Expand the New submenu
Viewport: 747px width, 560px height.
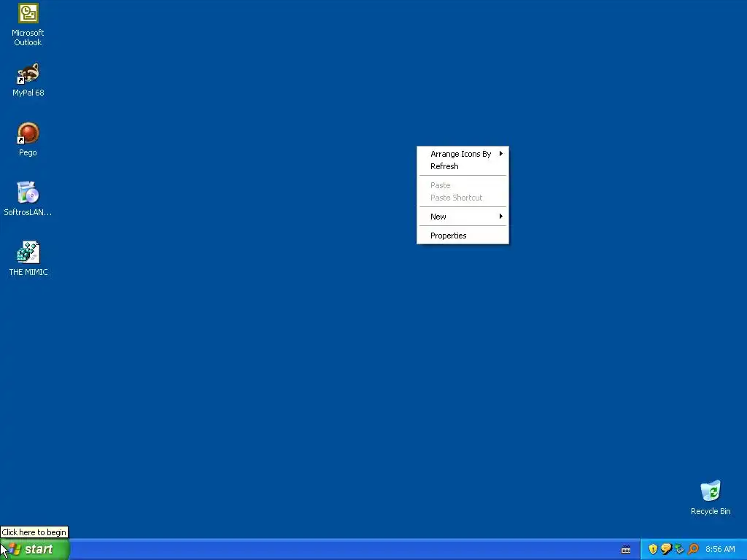pos(462,217)
